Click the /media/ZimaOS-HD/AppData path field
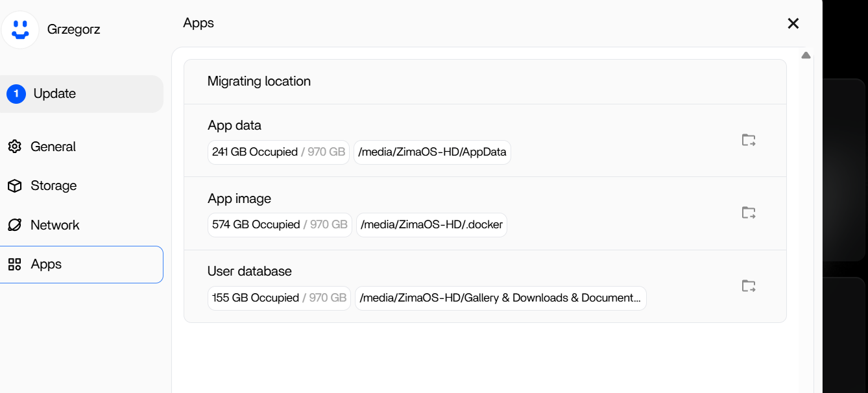The image size is (868, 393). (432, 152)
